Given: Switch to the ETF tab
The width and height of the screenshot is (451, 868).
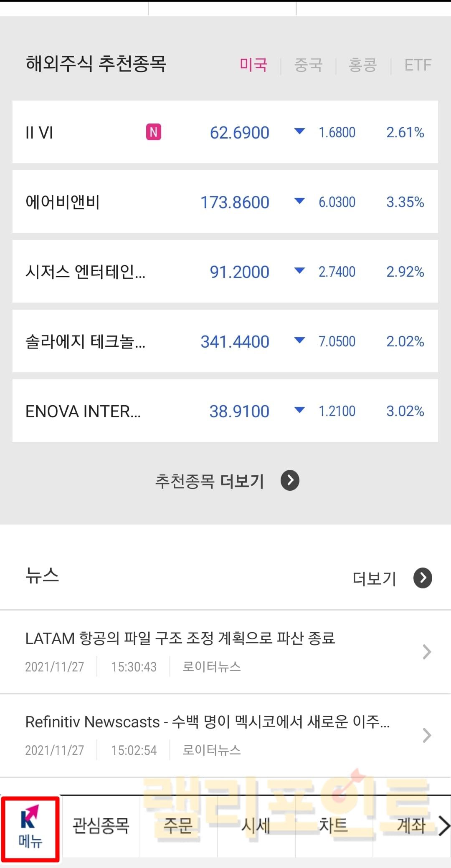Looking at the screenshot, I should point(418,65).
